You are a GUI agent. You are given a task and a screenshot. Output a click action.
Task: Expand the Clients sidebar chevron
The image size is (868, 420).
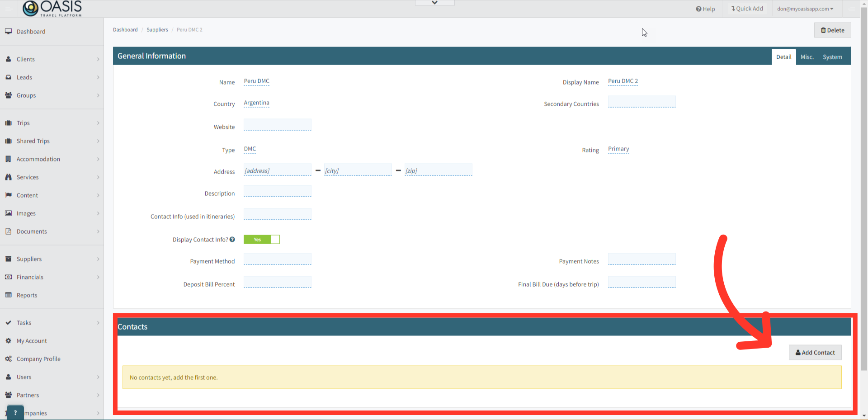pyautogui.click(x=98, y=59)
